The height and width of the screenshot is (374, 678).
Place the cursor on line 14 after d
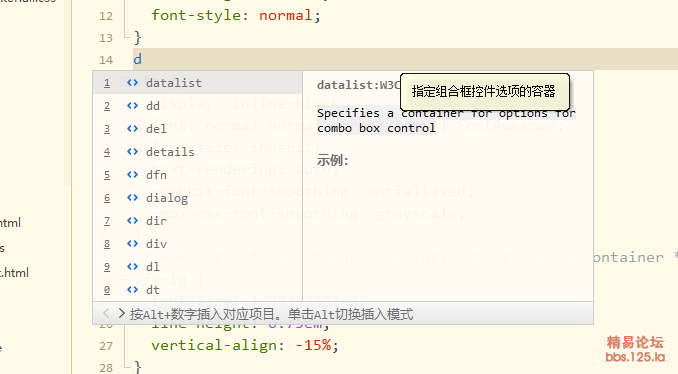(143, 59)
